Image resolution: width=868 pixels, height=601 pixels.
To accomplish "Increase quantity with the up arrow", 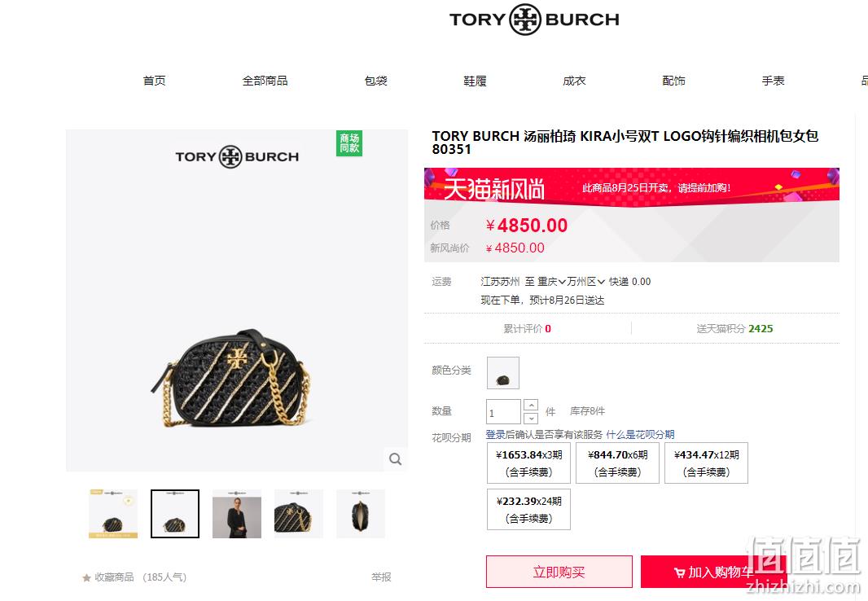I will [x=530, y=405].
